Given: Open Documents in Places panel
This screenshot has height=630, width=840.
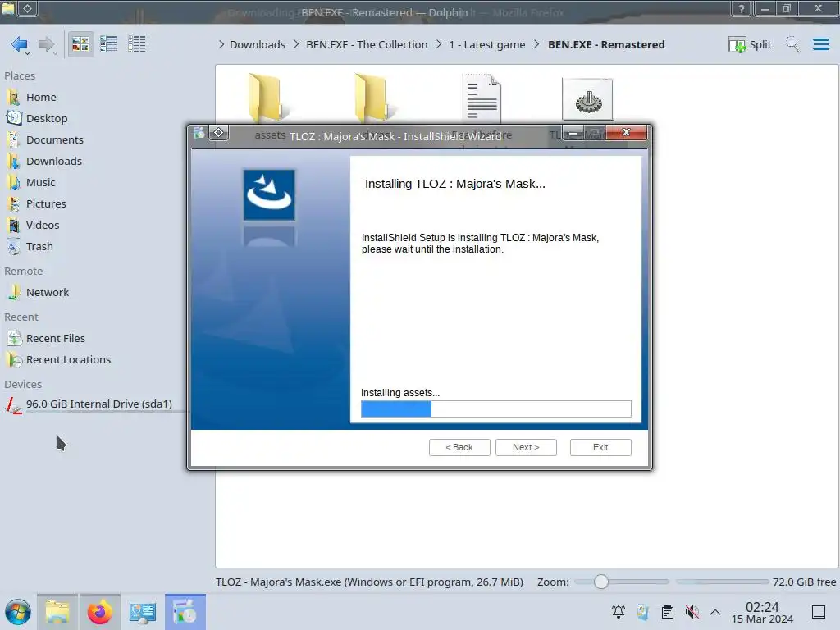Looking at the screenshot, I should point(55,139).
